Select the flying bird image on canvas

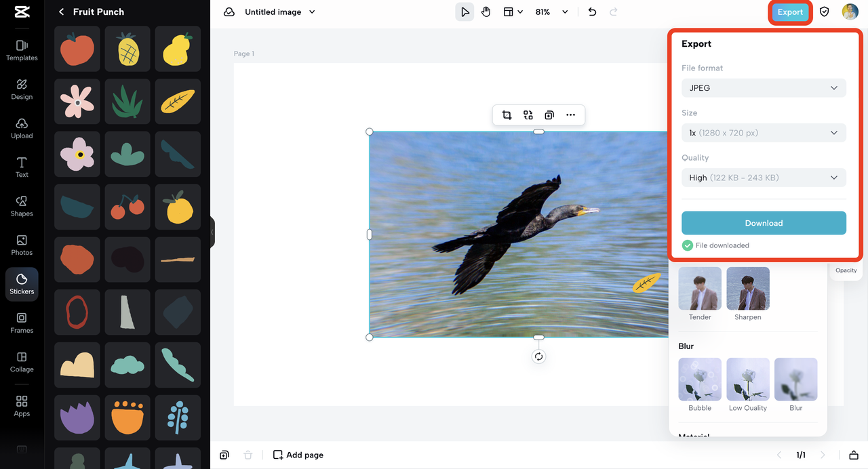[518, 234]
